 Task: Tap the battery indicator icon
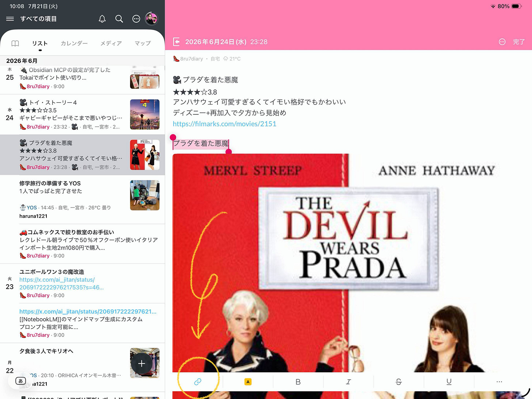(517, 6)
